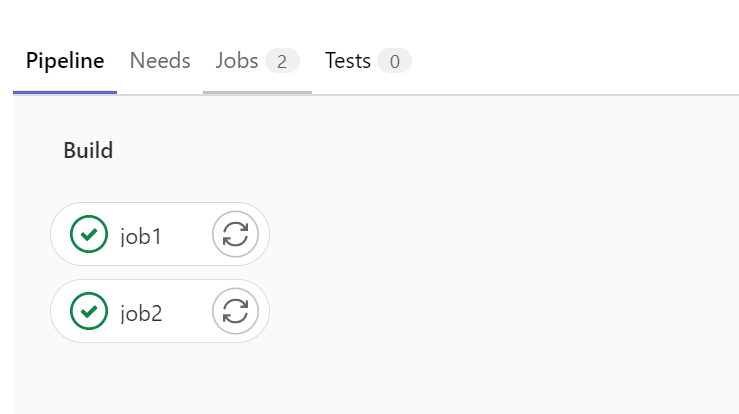Select the Build stage heading

(88, 150)
